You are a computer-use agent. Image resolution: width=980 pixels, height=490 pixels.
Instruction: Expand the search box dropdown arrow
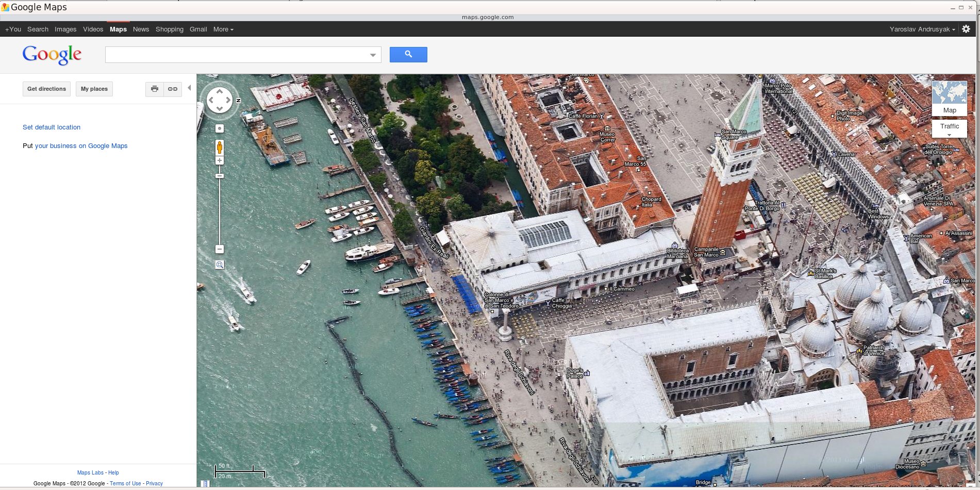pos(373,55)
